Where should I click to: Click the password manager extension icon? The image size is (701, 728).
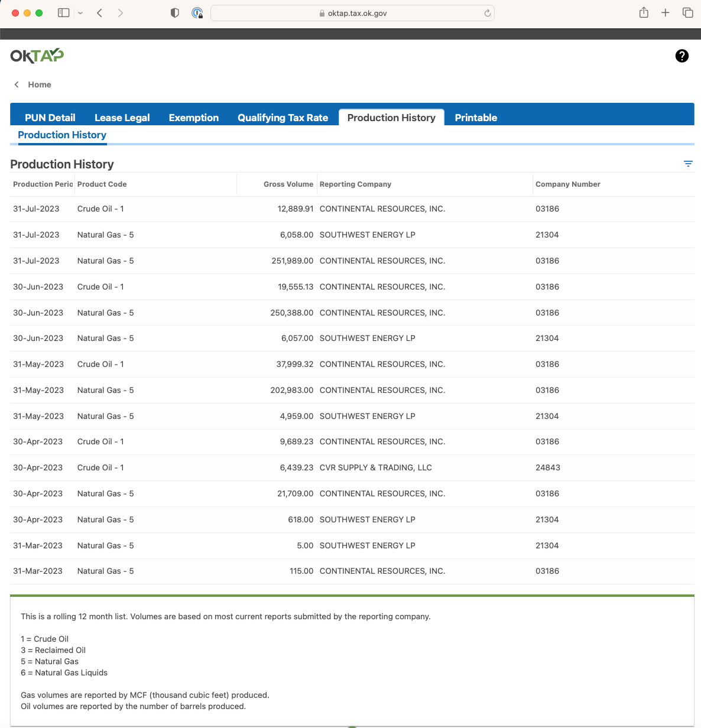coord(197,13)
